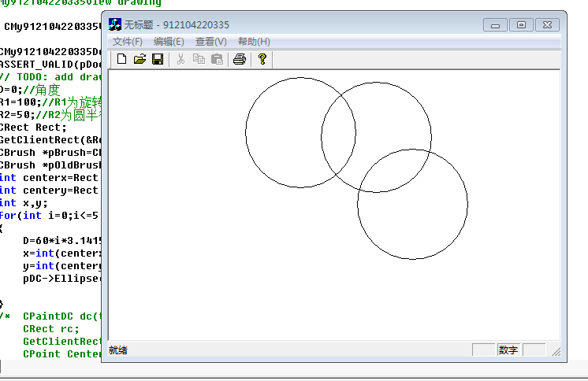Click the 'y=int(center' code line
588x381 pixels.
coord(62,266)
